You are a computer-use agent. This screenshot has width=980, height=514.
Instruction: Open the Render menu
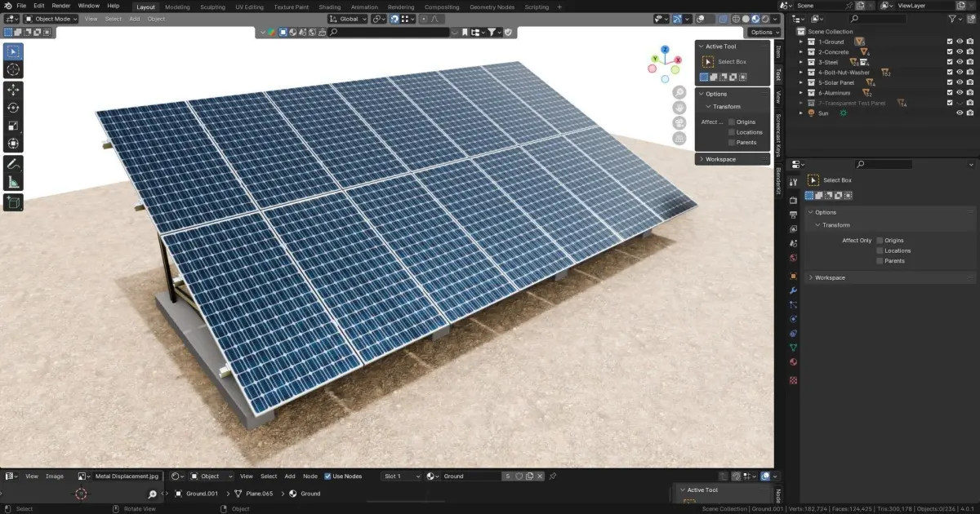(61, 6)
